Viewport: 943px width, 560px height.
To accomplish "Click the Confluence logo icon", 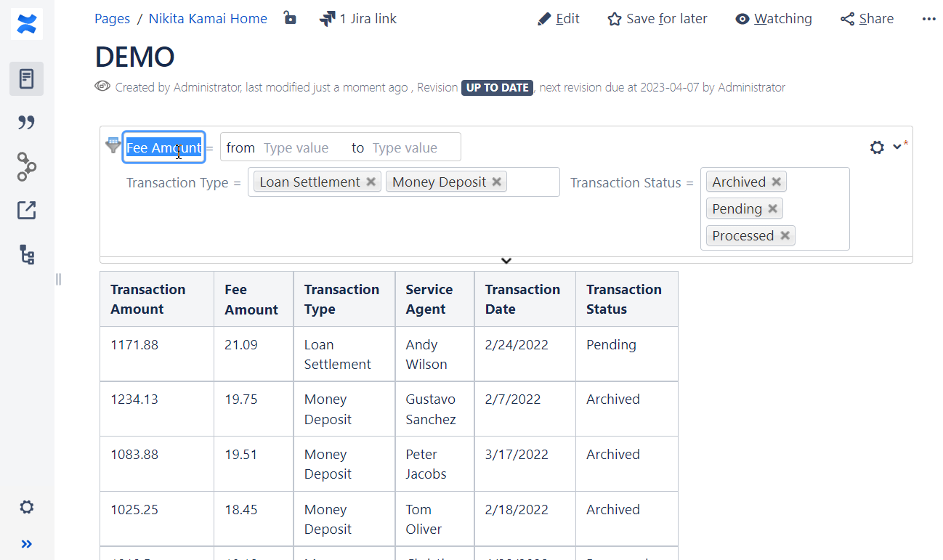I will [27, 24].
